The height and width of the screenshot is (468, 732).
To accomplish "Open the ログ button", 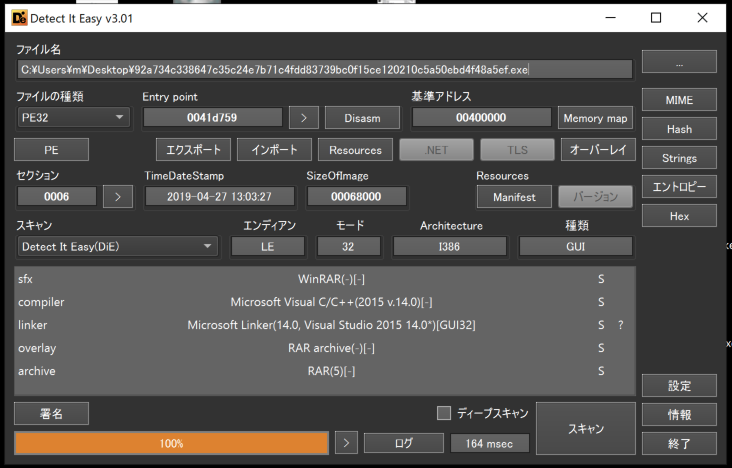I will coord(404,443).
